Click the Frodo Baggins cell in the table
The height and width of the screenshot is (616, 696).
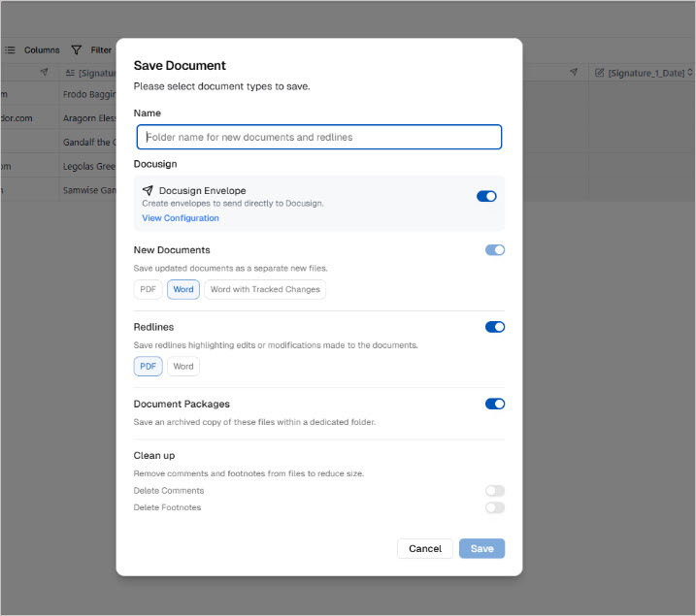(x=88, y=94)
